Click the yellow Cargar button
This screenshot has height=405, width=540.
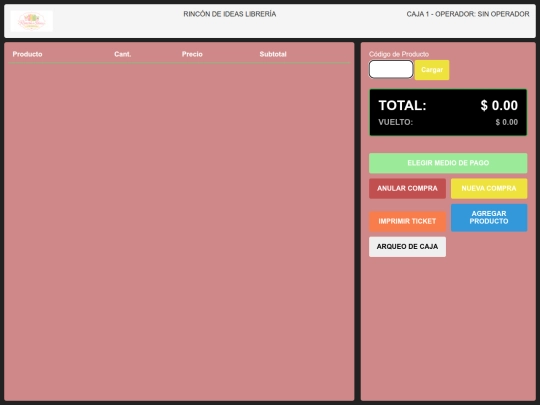[432, 70]
